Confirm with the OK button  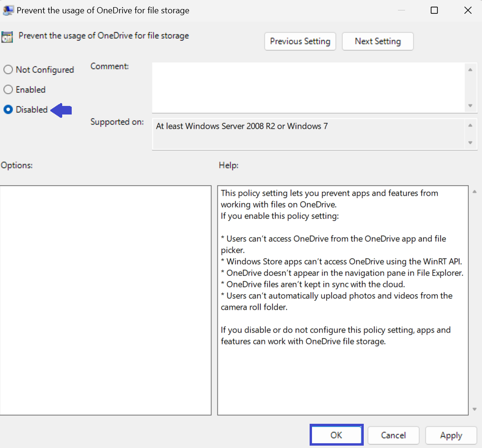pos(336,435)
